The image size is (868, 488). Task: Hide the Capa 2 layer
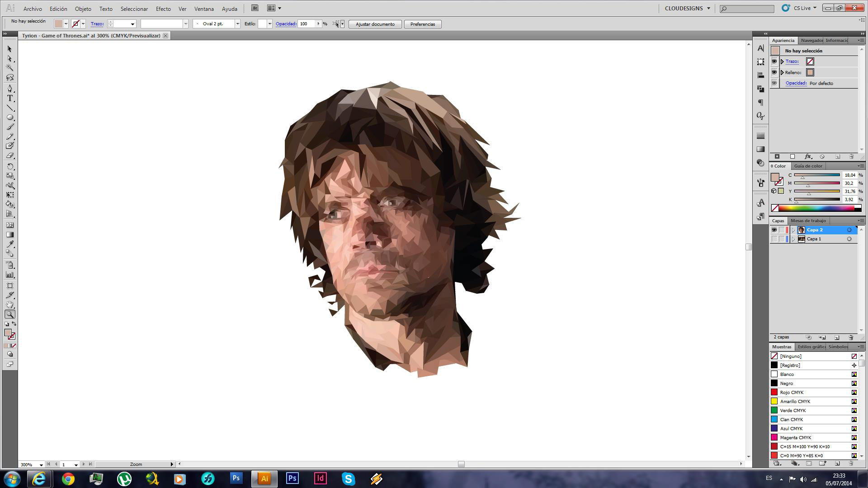click(x=774, y=230)
